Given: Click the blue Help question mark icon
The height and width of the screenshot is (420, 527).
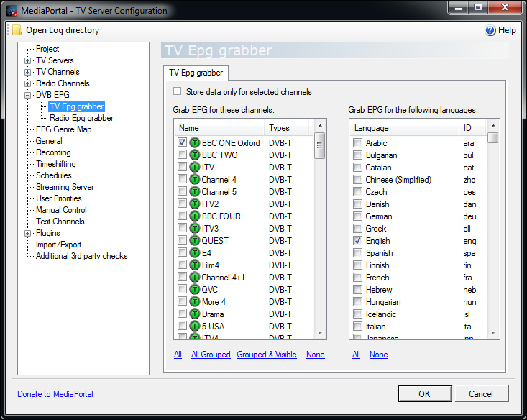Looking at the screenshot, I should click(x=490, y=30).
